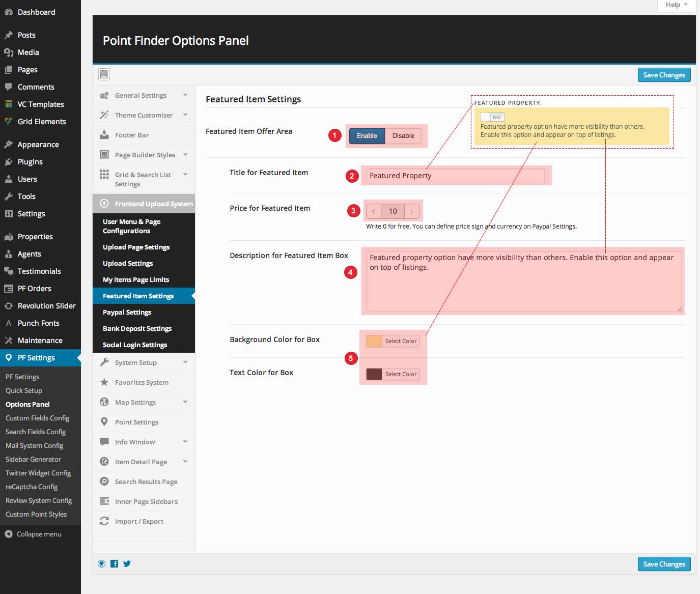This screenshot has height=594, width=700.
Task: Click the Background Color orange swatch
Action: point(374,341)
